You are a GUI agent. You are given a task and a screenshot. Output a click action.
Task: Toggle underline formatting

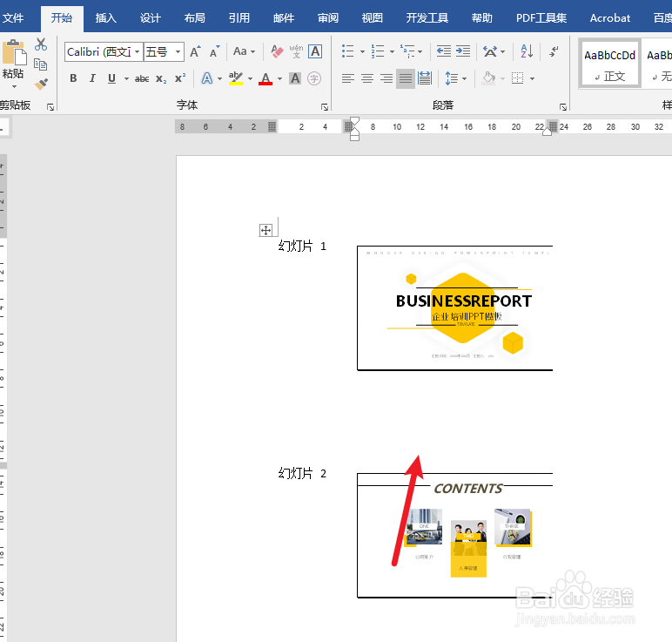(112, 79)
